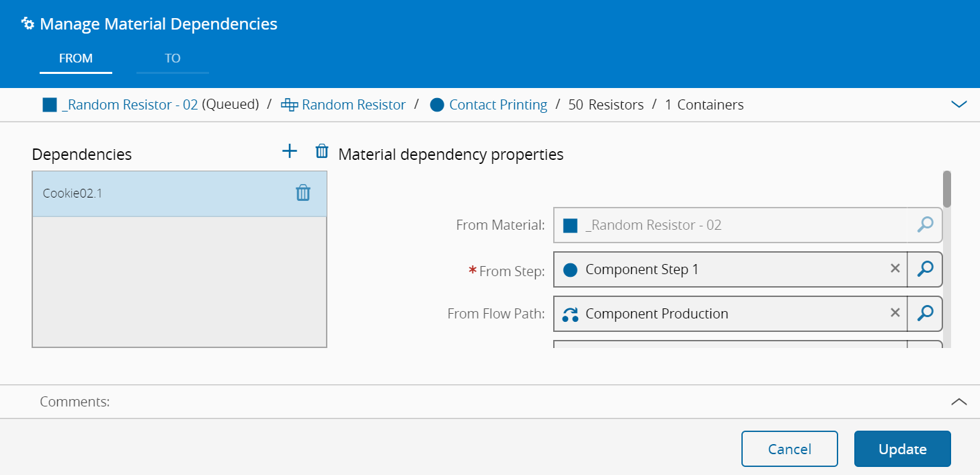Click the properties panel vertical scrollbar
This screenshot has width=980, height=475.
947,189
